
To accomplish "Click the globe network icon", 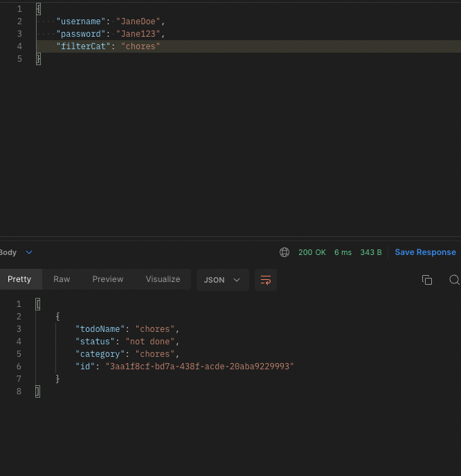I will click(284, 252).
